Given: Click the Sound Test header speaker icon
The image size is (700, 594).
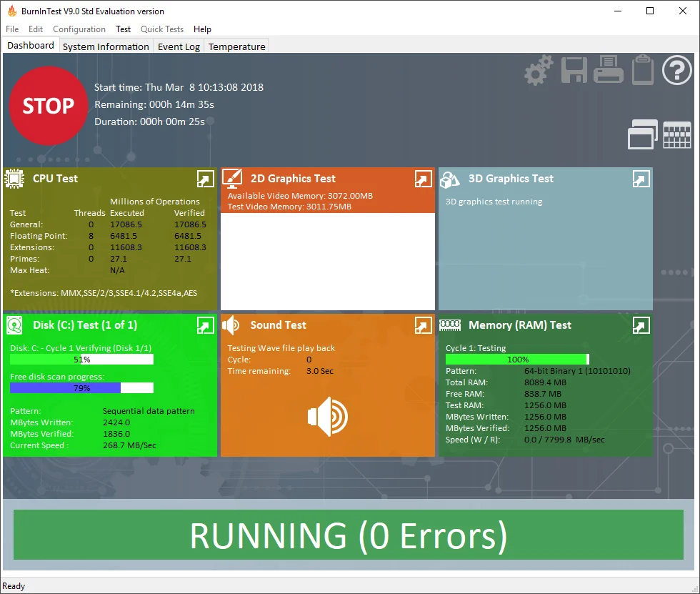Looking at the screenshot, I should point(231,325).
